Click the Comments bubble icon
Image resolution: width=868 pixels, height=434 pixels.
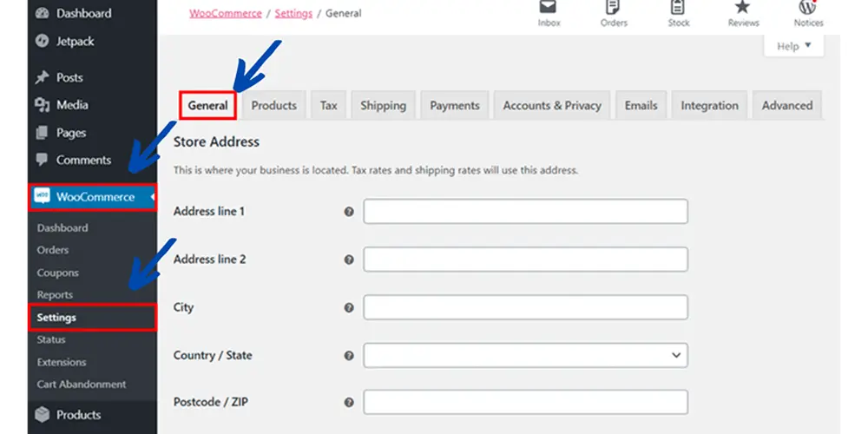[x=42, y=160]
